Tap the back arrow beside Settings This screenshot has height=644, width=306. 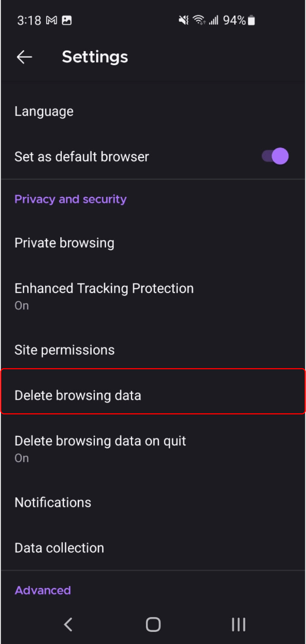pos(24,57)
